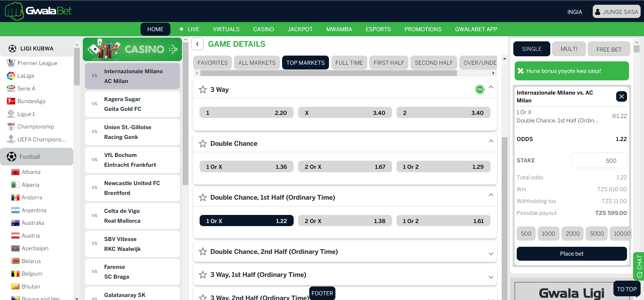644x300 pixels.
Task: Set quick stake to 1000
Action: (x=548, y=234)
